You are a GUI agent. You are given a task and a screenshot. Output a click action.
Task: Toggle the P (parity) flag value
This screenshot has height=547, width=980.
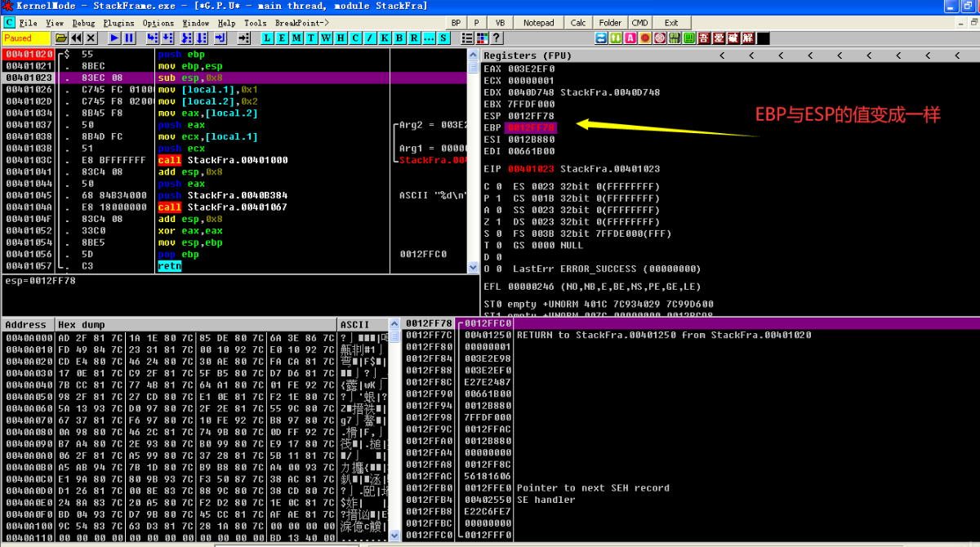[x=499, y=198]
